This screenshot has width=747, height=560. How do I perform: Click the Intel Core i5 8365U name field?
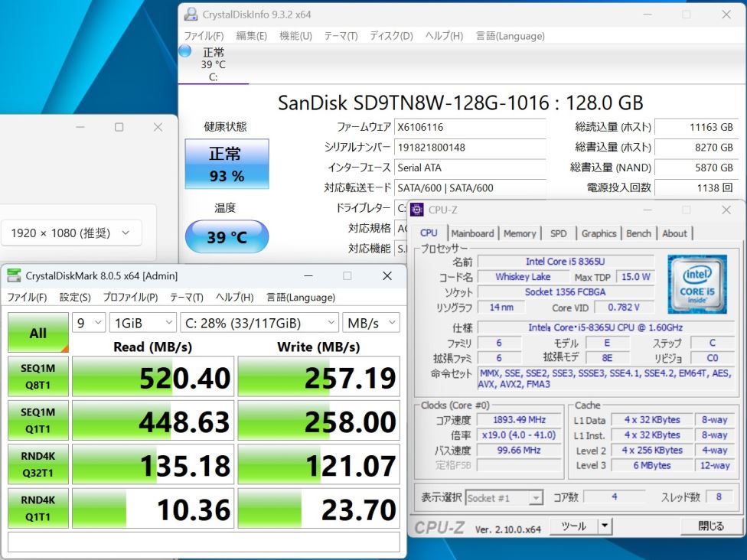click(566, 262)
